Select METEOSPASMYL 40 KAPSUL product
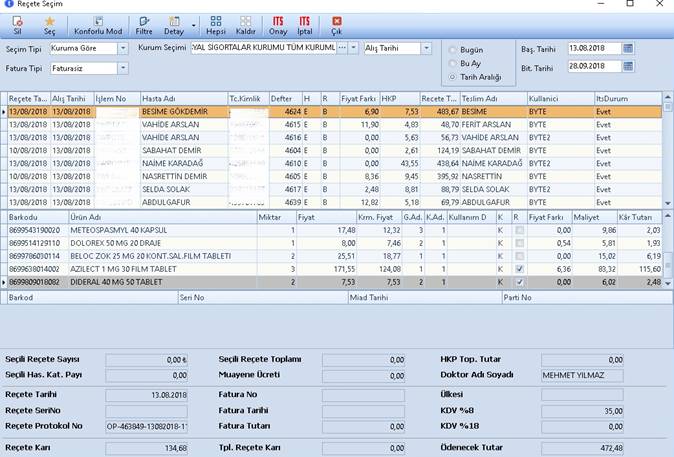 point(162,230)
